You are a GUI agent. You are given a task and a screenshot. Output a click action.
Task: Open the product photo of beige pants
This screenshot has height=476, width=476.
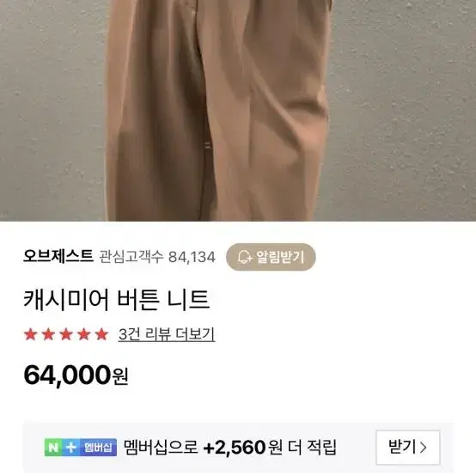pos(238,111)
